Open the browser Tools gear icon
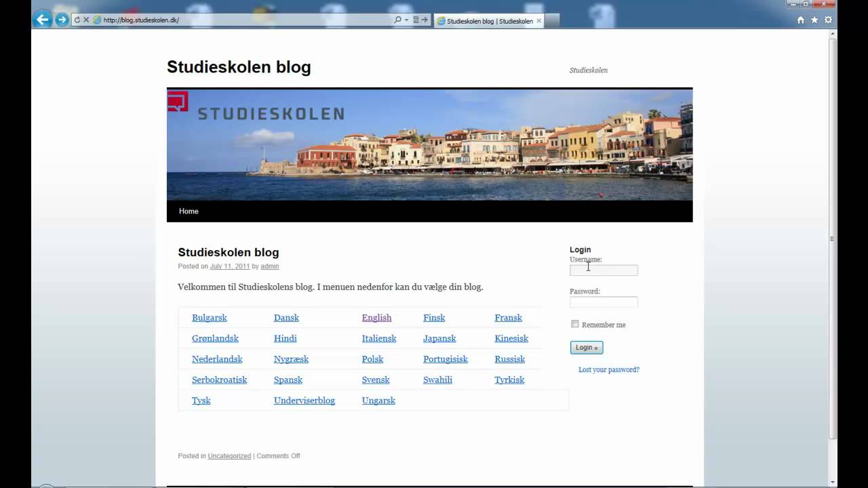Viewport: 868px width, 488px height. (828, 20)
